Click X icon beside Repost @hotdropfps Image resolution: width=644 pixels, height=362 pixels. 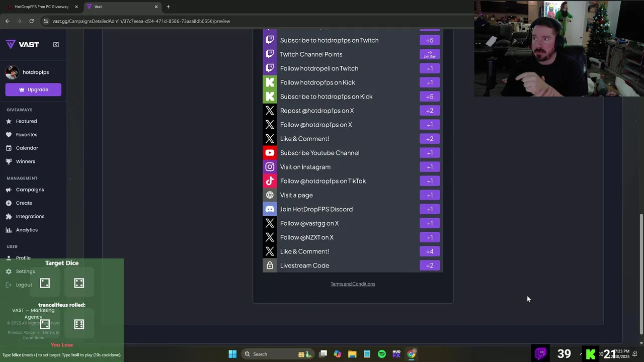pyautogui.click(x=270, y=111)
